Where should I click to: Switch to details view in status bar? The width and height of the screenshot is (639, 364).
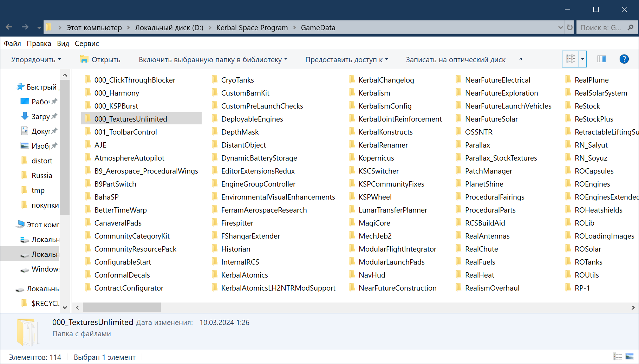pyautogui.click(x=618, y=356)
